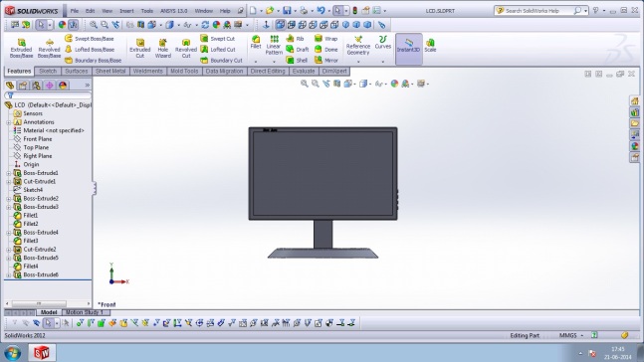Open the PropertyManager panel tab icon
Screen dimensions: 644x362
coord(23,86)
